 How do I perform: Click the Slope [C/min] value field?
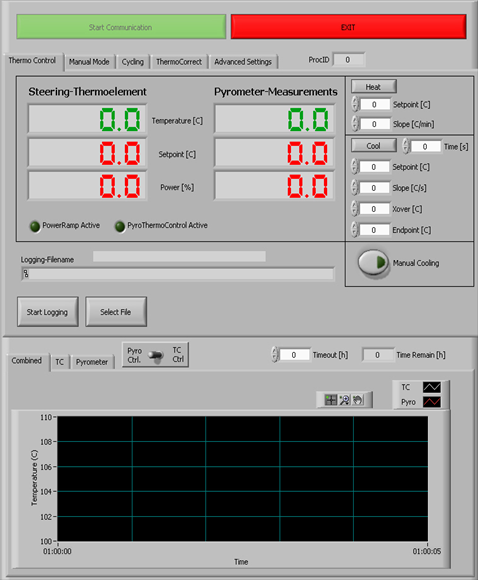(x=374, y=124)
